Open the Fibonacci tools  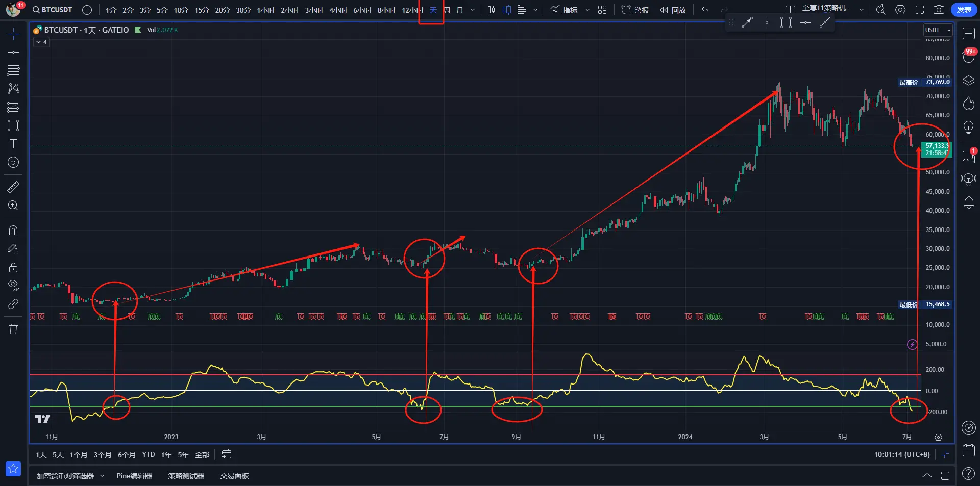pos(13,70)
